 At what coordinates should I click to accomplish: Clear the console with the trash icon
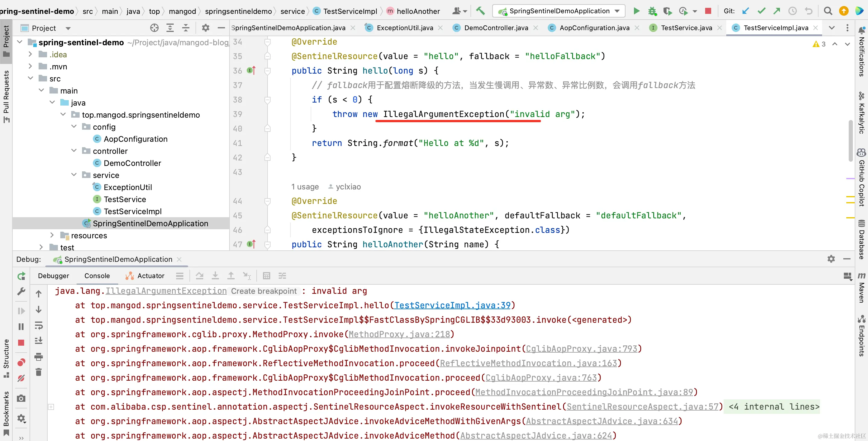click(39, 372)
